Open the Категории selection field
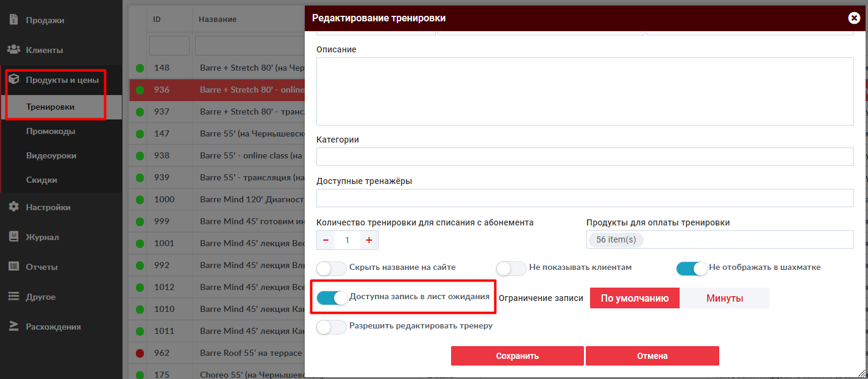Image resolution: width=868 pixels, height=379 pixels. pos(584,157)
